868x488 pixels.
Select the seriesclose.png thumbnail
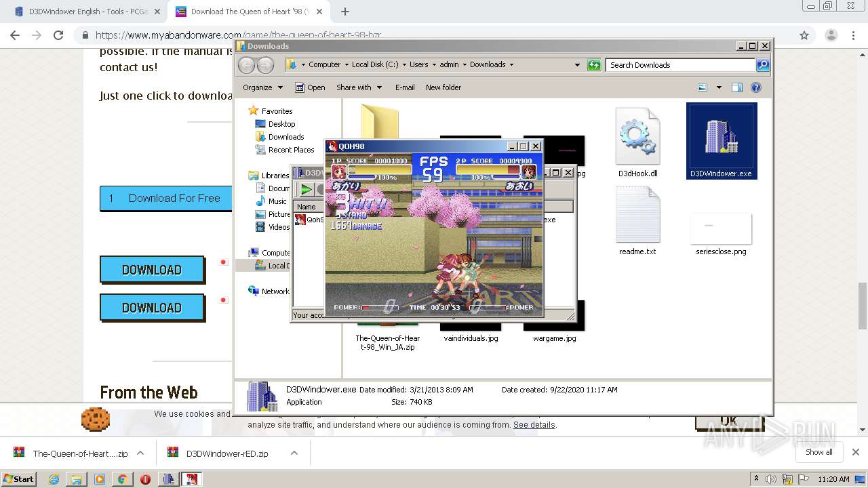pos(721,229)
